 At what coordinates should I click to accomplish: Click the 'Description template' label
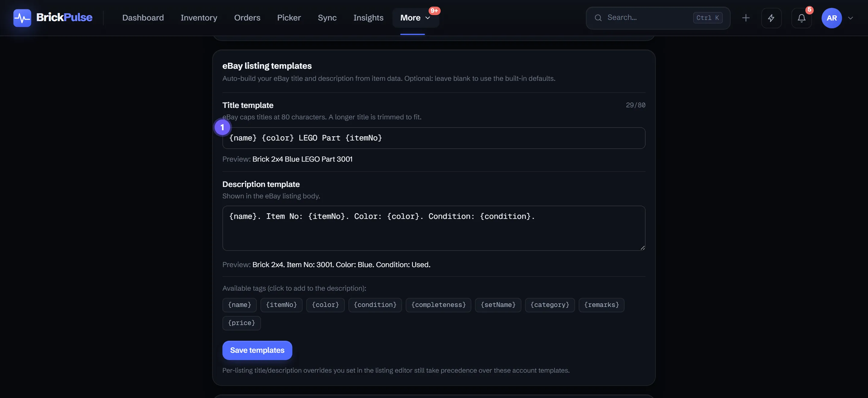[x=261, y=184]
